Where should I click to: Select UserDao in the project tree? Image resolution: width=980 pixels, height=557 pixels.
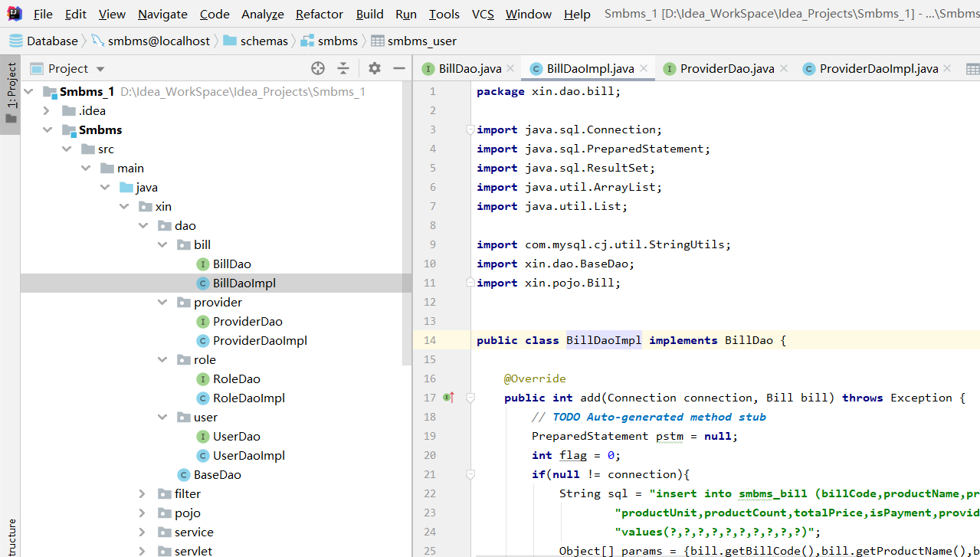click(x=236, y=436)
